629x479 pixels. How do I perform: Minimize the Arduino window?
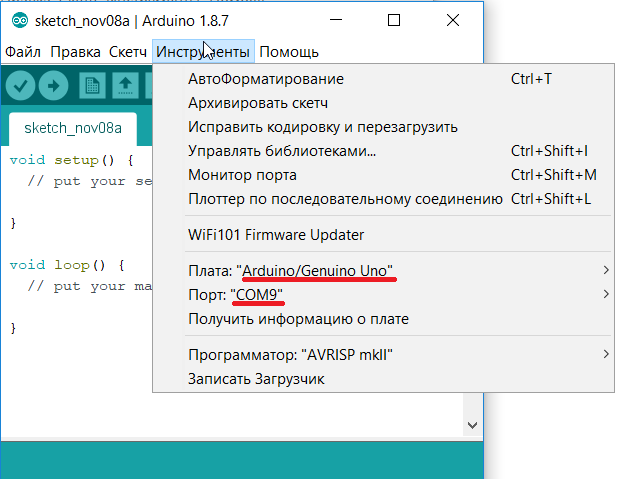[336, 20]
